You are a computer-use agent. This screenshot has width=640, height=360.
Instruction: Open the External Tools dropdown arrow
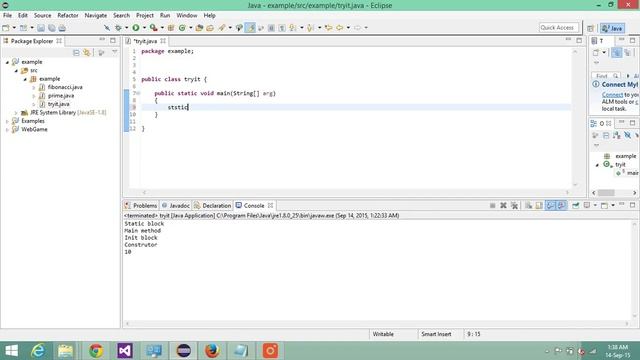tap(162, 28)
